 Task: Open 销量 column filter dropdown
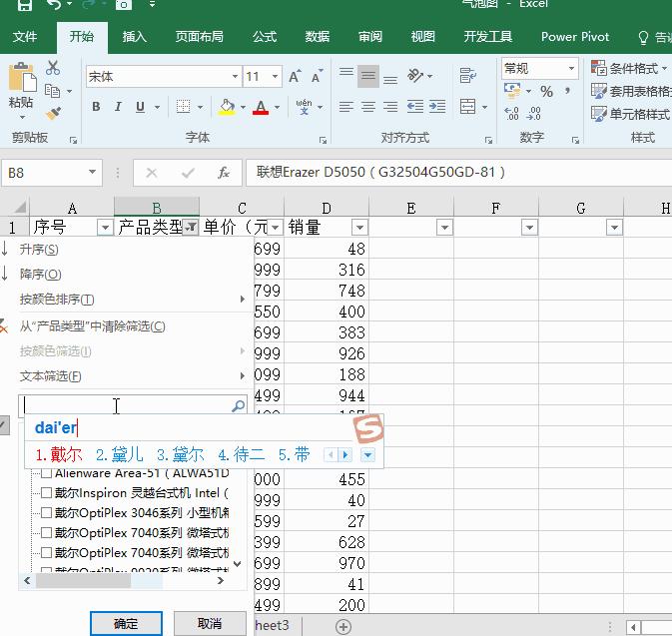[x=359, y=228]
